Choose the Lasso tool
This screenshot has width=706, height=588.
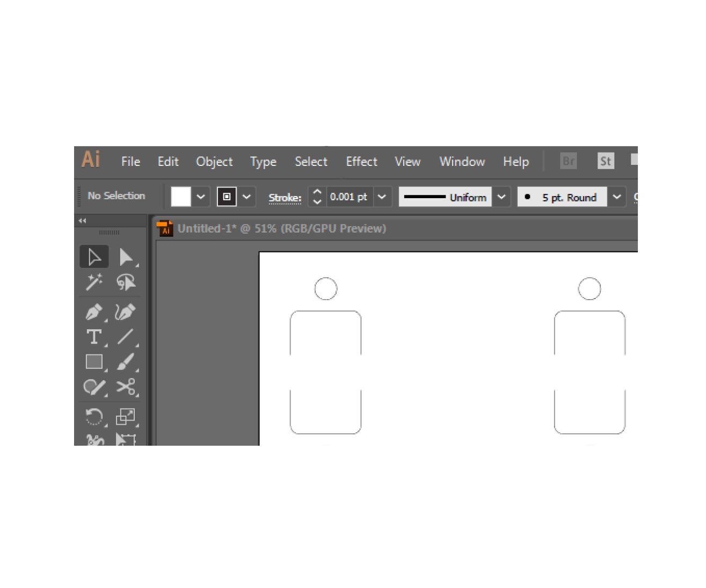click(126, 282)
